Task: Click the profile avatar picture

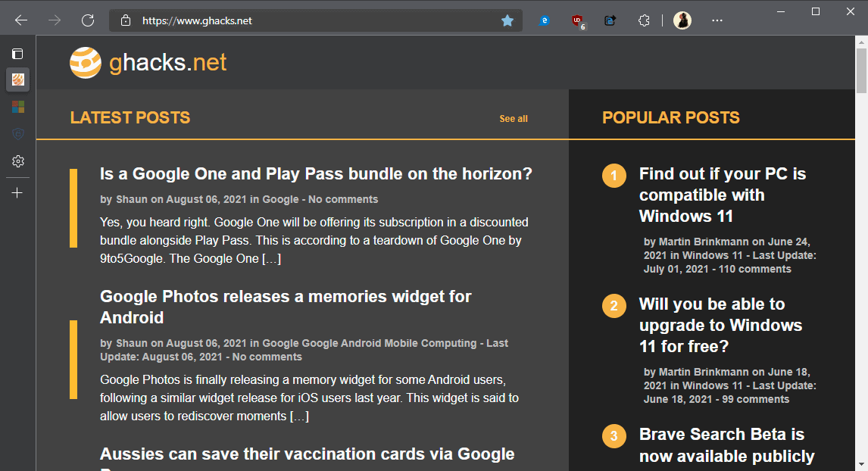Action: (x=682, y=20)
